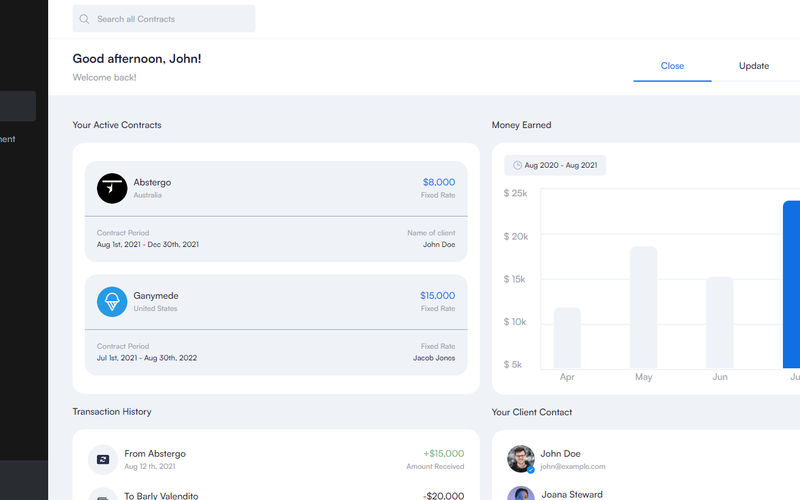Click the Abstergo company logo
Screen dimensions: 800x500
112,188
